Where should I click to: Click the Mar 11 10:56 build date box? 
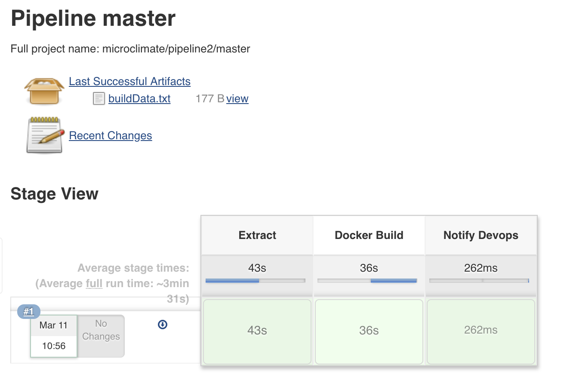[54, 336]
